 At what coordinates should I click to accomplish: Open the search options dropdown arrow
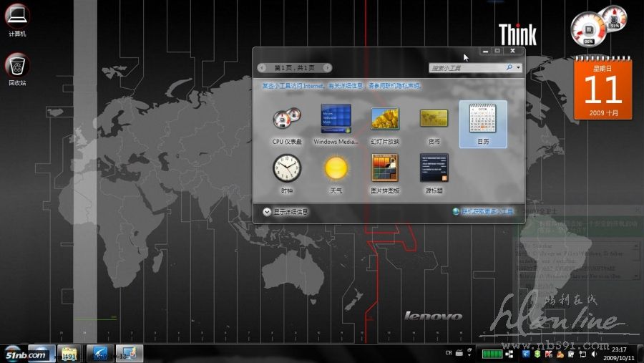point(518,67)
